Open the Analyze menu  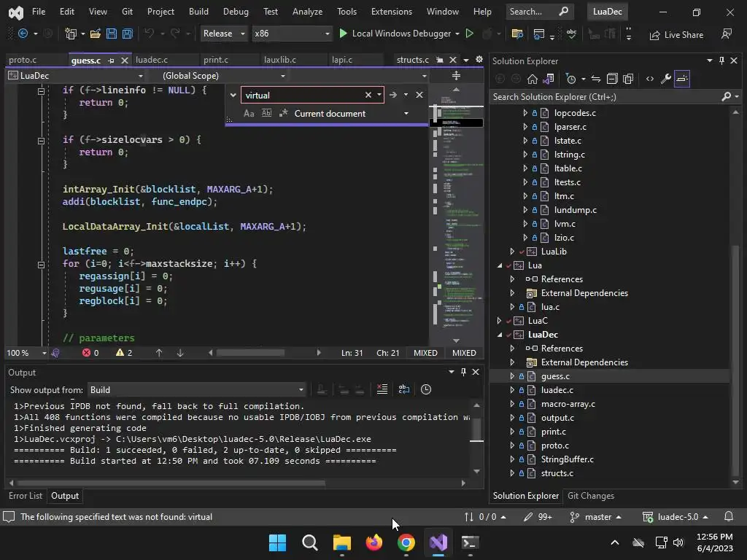[x=307, y=12]
